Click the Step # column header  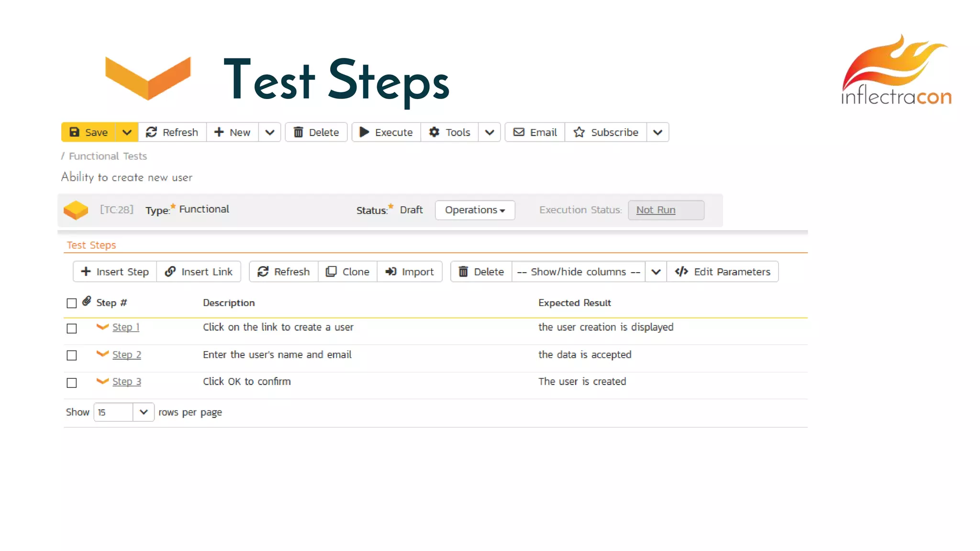[111, 303]
